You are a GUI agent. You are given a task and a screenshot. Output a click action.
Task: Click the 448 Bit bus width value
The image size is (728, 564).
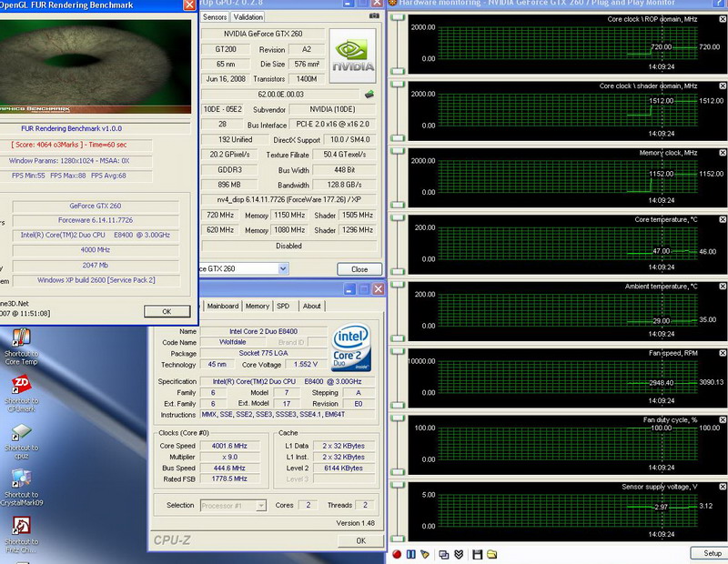[x=344, y=170]
